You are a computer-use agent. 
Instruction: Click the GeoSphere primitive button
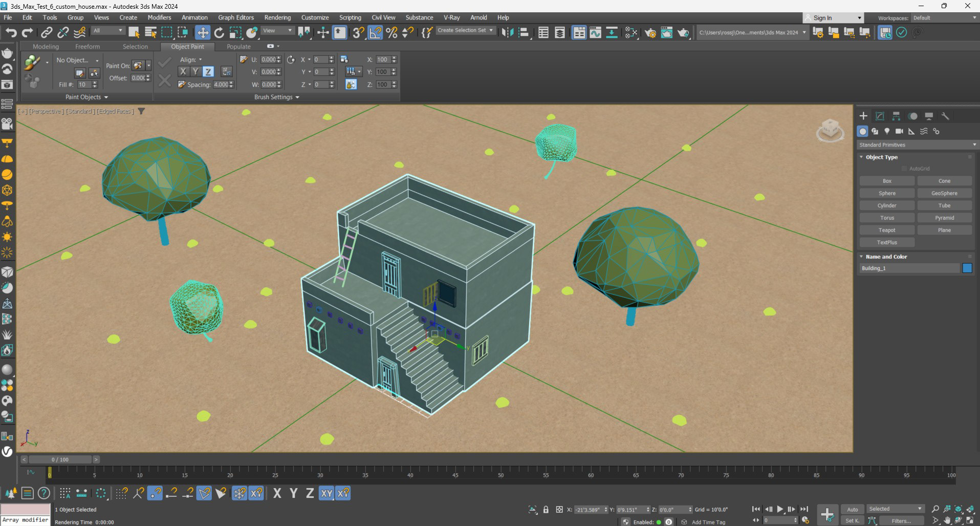pos(944,193)
